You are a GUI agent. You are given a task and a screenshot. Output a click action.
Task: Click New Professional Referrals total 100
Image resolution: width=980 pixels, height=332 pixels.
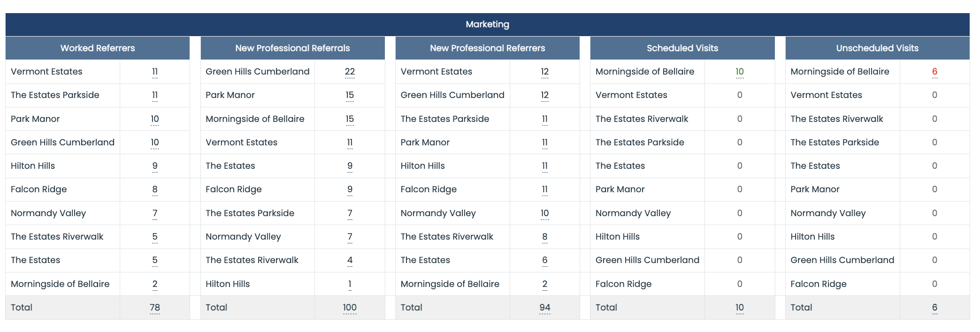click(x=350, y=308)
